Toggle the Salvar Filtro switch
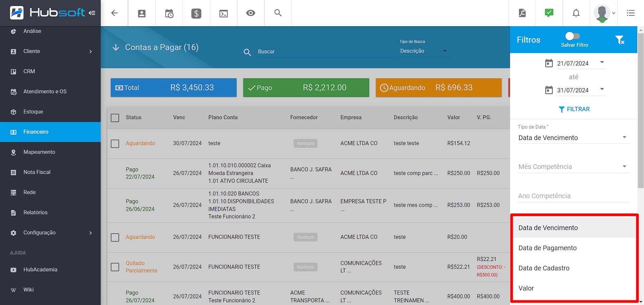Image resolution: width=644 pixels, height=305 pixels. [573, 36]
